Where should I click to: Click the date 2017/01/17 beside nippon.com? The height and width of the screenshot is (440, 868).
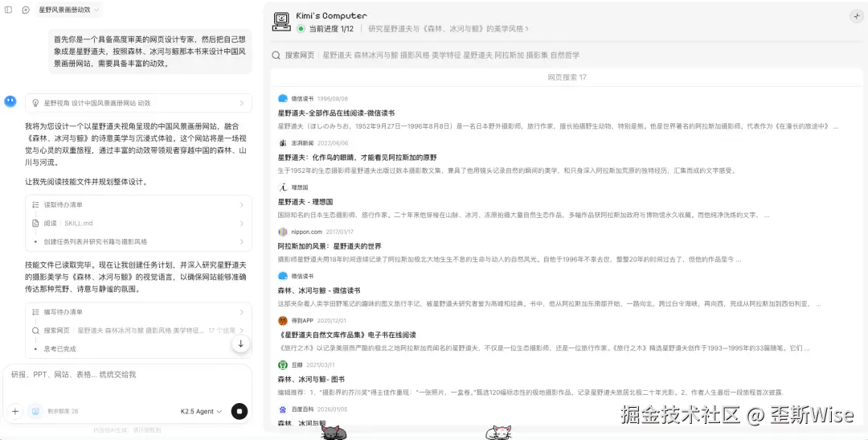click(x=340, y=232)
